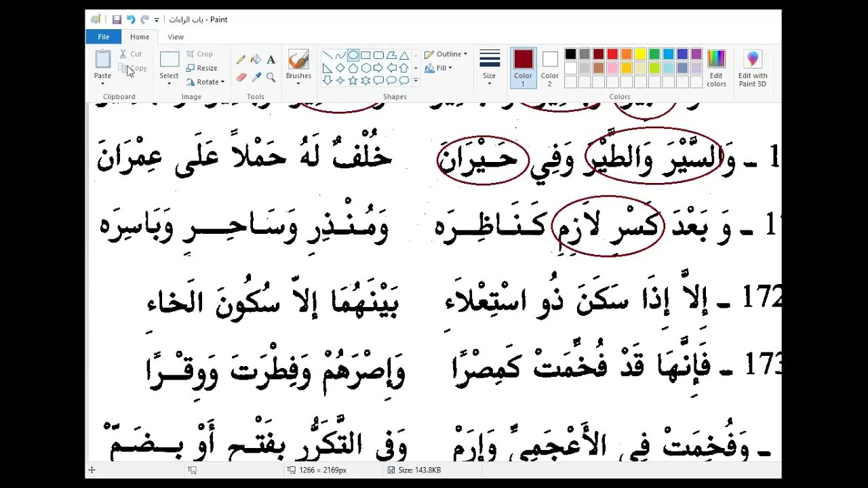Viewport: 868px width, 488px height.
Task: Select the Pencil tool
Action: [241, 60]
